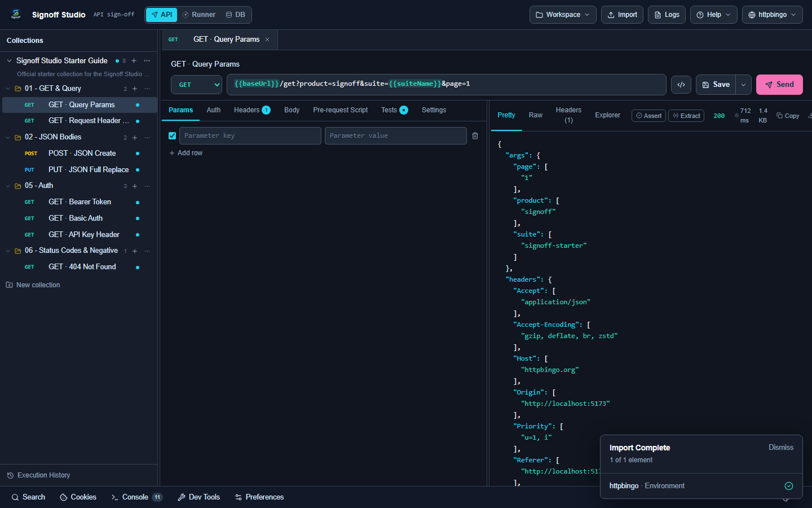The height and width of the screenshot is (508, 812).
Task: Open the HTTP method GET dropdown
Action: coord(197,85)
